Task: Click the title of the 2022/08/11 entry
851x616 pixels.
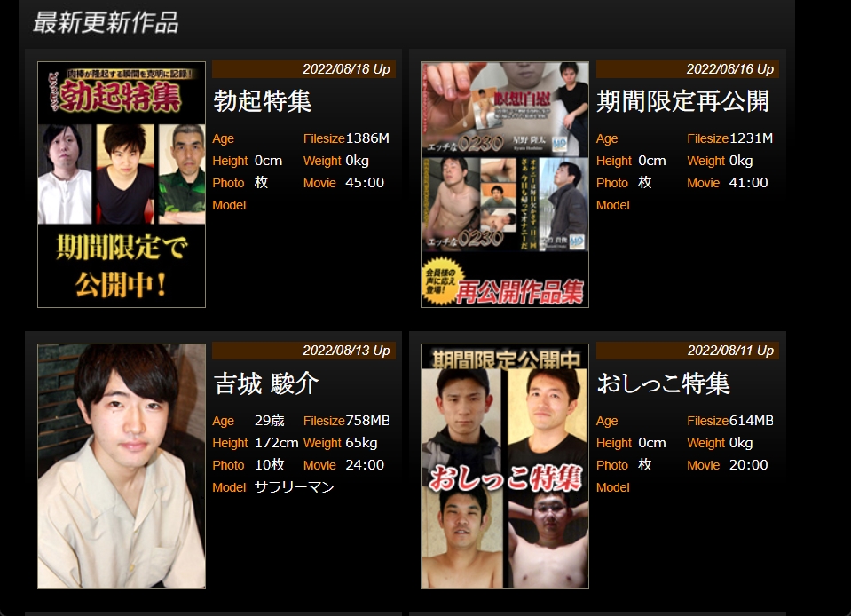Action: pos(663,383)
